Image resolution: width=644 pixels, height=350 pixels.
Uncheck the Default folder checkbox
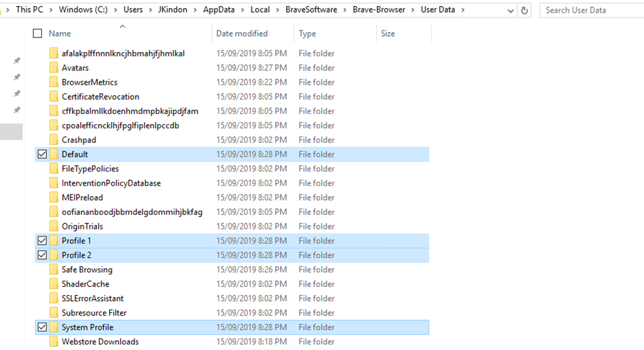[x=42, y=154]
